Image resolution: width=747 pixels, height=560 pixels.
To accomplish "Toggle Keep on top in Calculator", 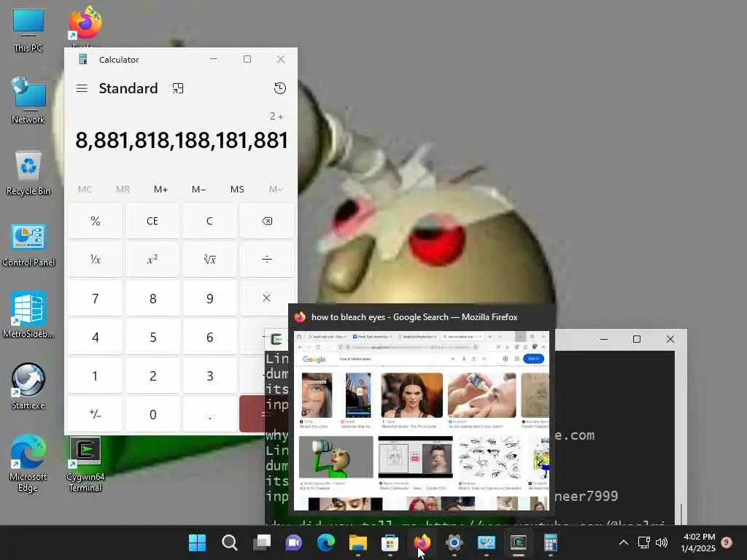I will coord(178,88).
